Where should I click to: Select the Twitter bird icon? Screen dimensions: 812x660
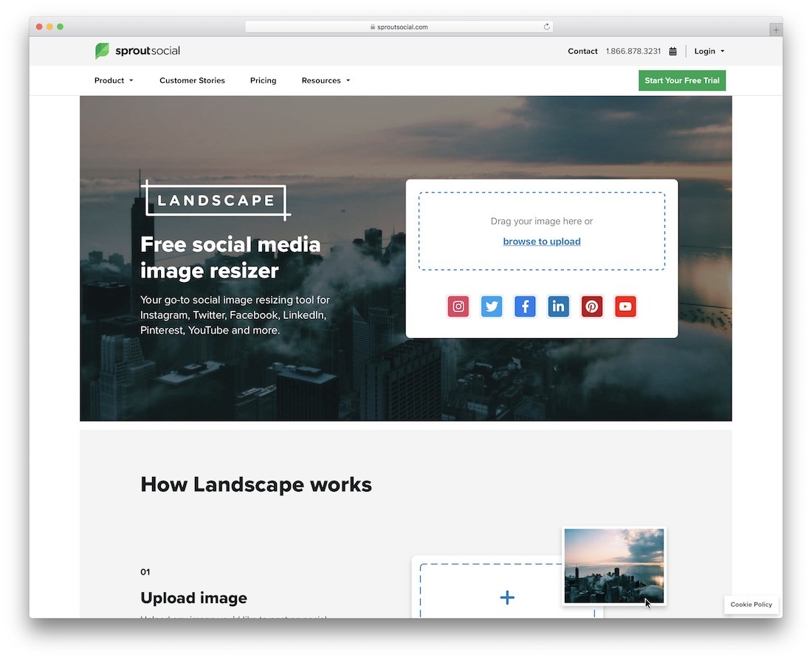pyautogui.click(x=492, y=306)
